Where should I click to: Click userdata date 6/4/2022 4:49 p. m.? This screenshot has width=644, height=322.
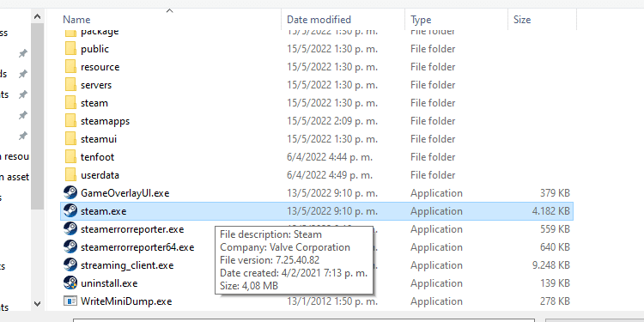[x=330, y=175]
